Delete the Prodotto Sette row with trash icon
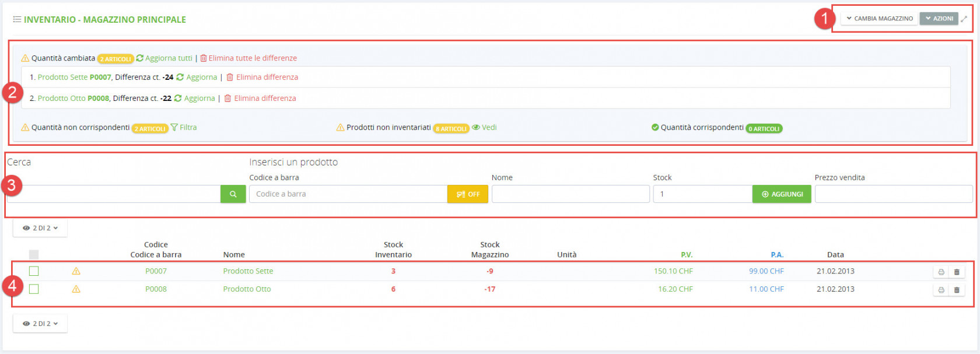The width and height of the screenshot is (980, 354). [x=957, y=272]
